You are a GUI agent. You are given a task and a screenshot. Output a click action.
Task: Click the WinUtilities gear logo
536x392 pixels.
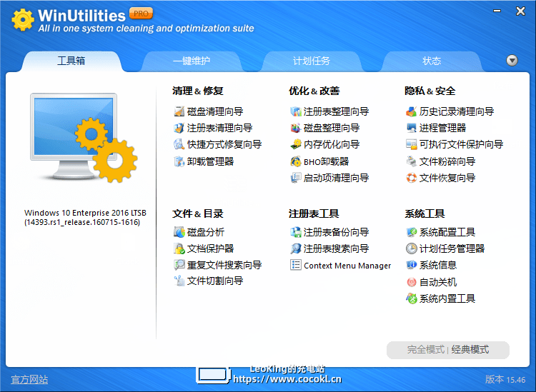(23, 19)
